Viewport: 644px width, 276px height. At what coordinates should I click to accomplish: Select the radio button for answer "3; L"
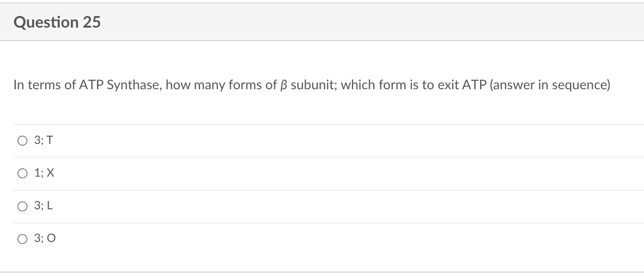tap(22, 206)
